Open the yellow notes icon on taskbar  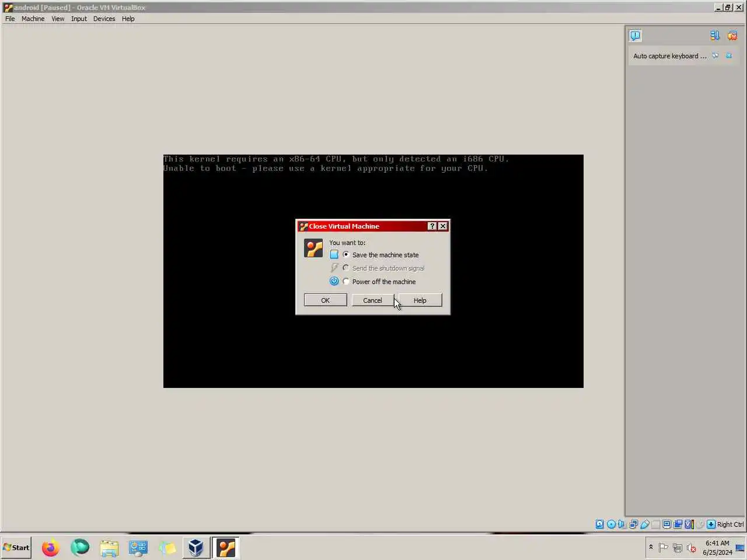click(167, 547)
